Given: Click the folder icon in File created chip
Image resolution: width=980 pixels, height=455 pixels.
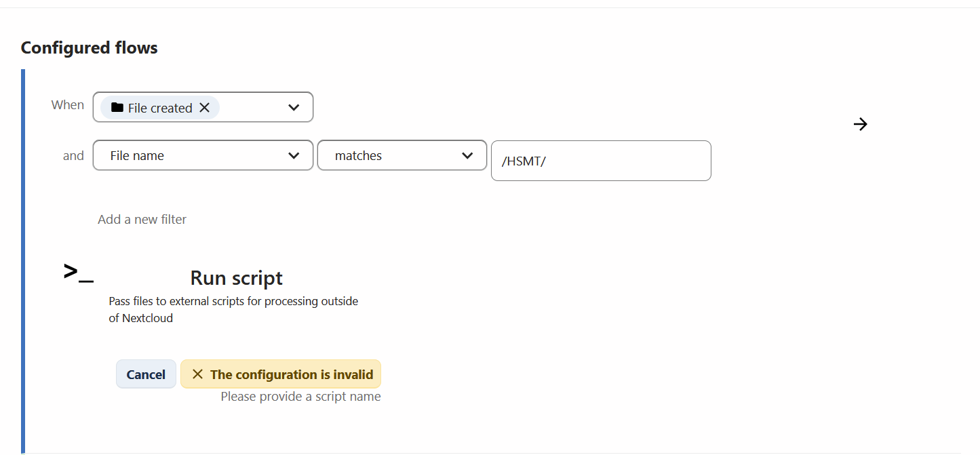Looking at the screenshot, I should (117, 108).
